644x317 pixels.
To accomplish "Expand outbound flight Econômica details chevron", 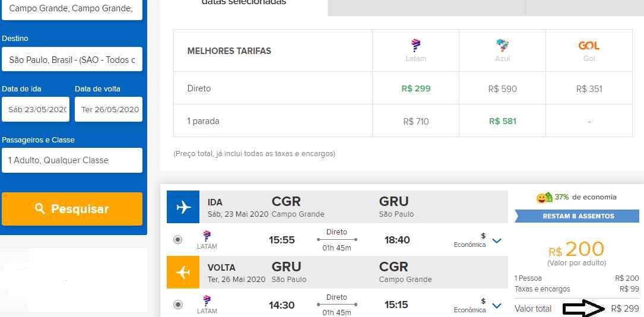I will [497, 241].
